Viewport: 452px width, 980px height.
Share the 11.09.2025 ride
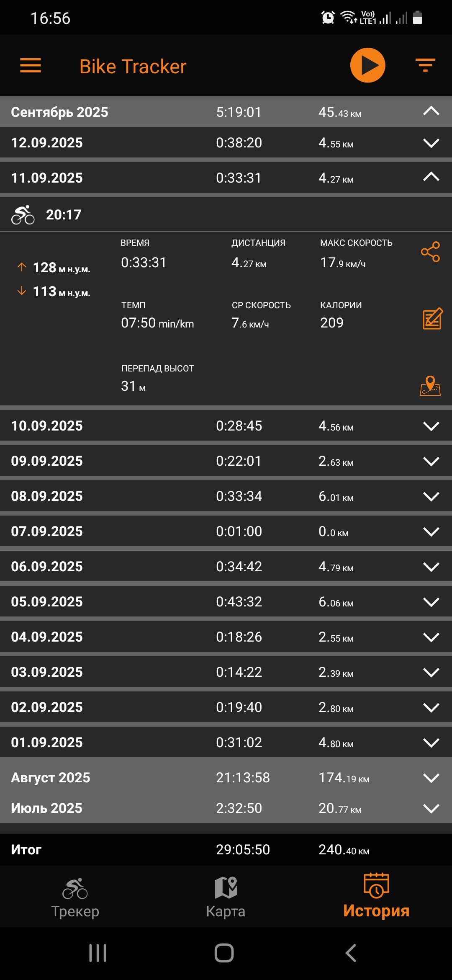(431, 252)
